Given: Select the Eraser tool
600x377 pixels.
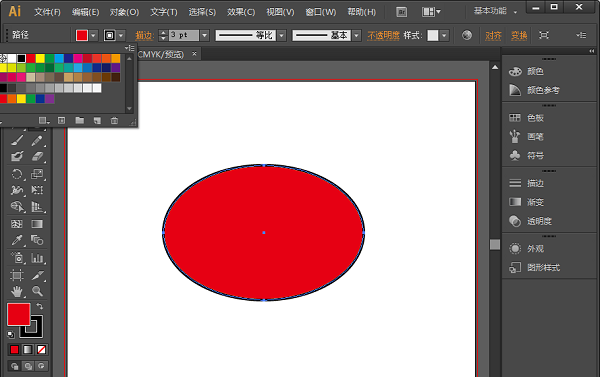Looking at the screenshot, I should pyautogui.click(x=37, y=157).
